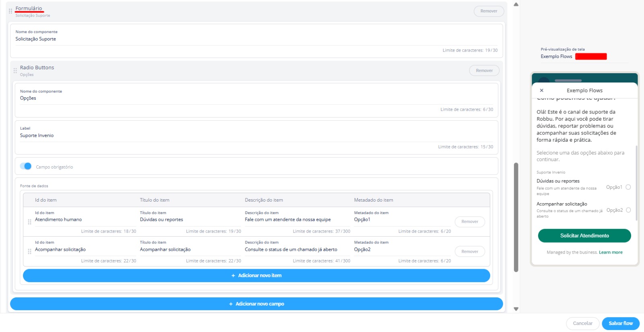Click the Radio Buttons section title
Image resolution: width=644 pixels, height=332 pixels.
pos(37,68)
